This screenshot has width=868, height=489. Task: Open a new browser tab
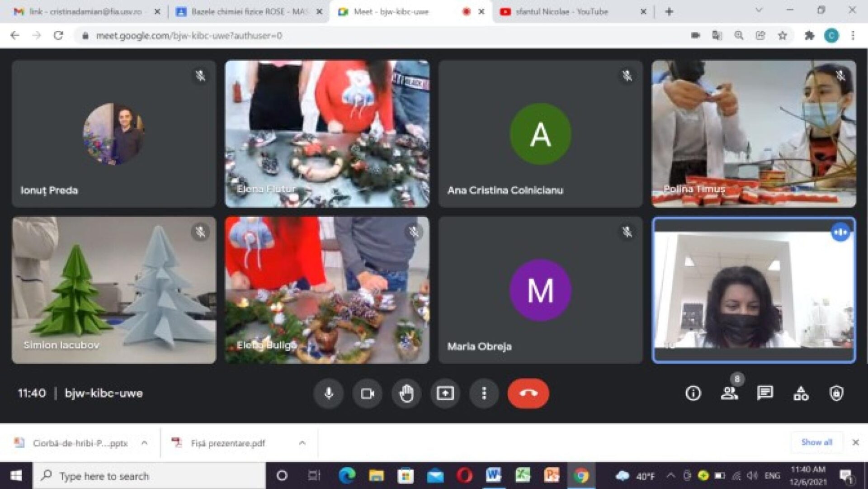[x=669, y=12]
